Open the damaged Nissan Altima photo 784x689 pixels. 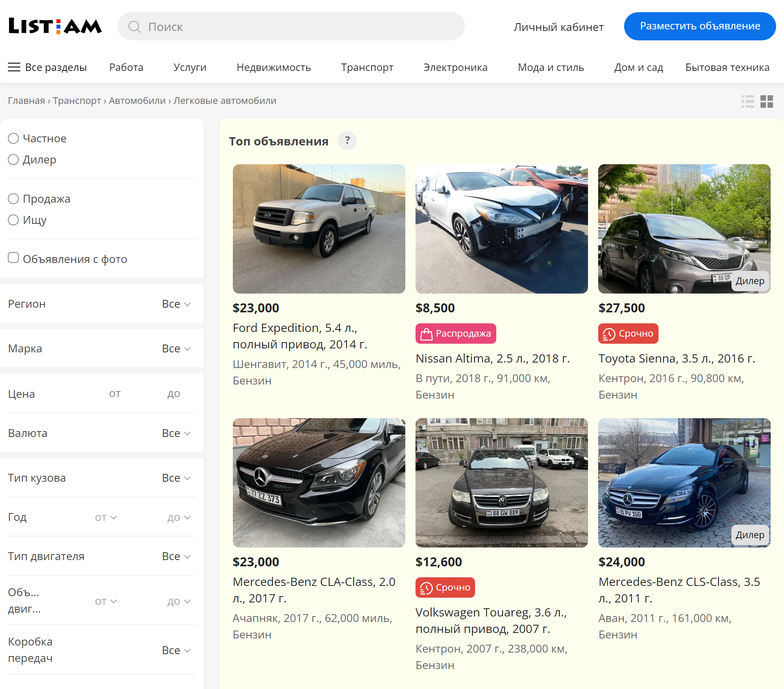coord(502,229)
